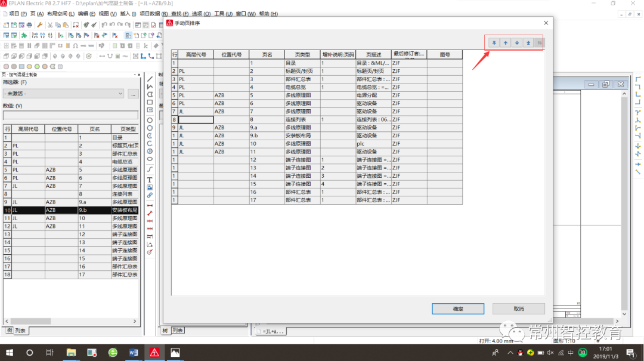
Task: Open the 视图 (V) menu
Action: pos(107,14)
